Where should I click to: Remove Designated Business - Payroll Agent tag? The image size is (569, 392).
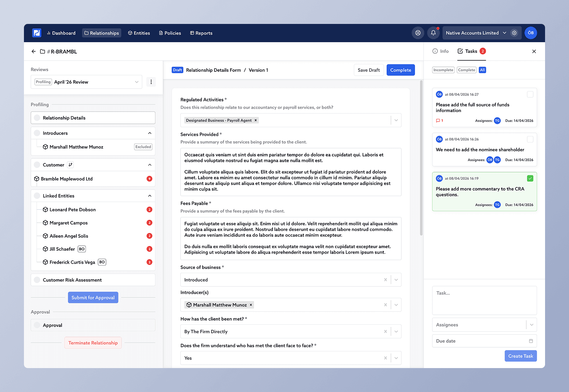point(255,120)
